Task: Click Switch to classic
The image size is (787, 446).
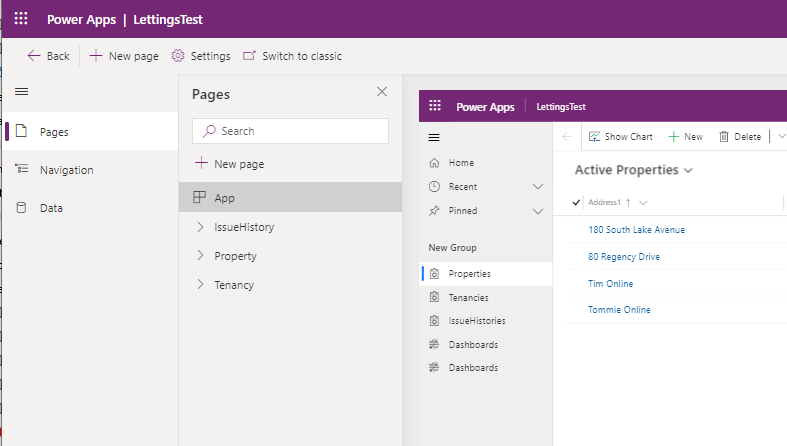Action: click(x=292, y=56)
